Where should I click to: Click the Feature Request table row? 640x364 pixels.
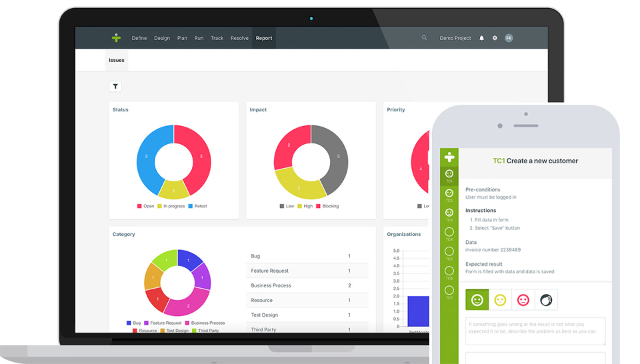pyautogui.click(x=307, y=271)
